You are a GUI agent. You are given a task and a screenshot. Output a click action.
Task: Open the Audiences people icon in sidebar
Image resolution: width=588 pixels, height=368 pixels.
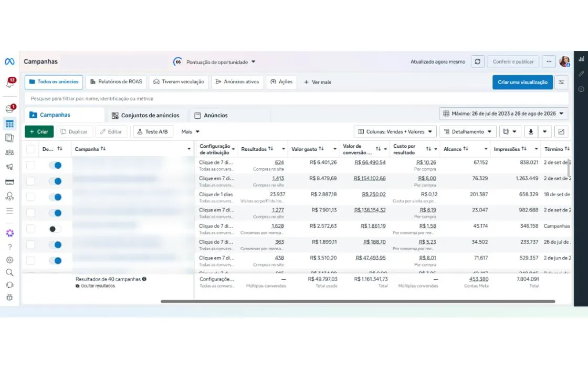pyautogui.click(x=9, y=152)
